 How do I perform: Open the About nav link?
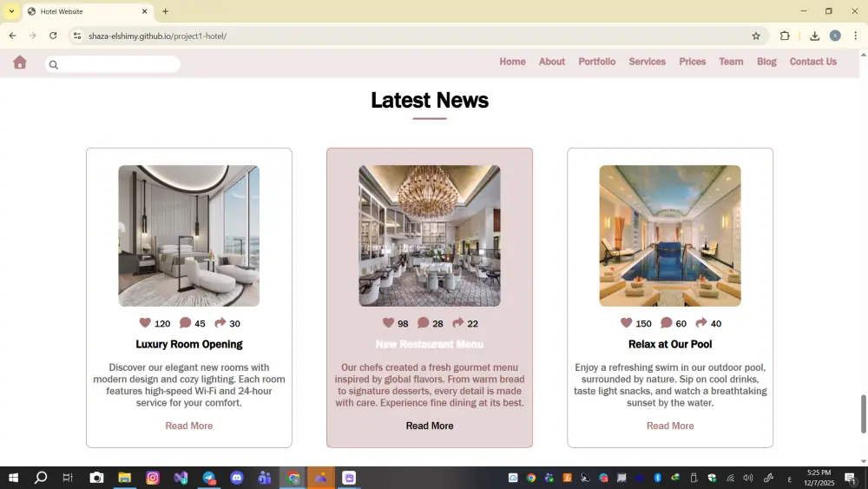pyautogui.click(x=552, y=62)
